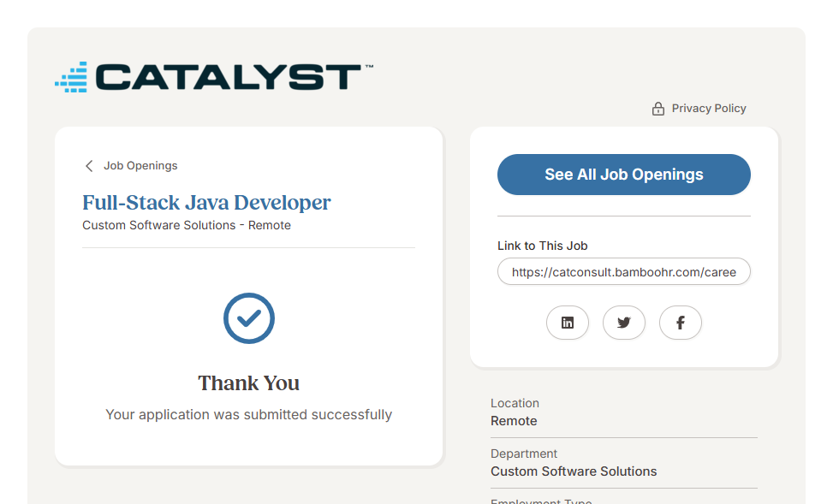Click the application submitted successfully message
The width and height of the screenshot is (833, 504).
pyautogui.click(x=248, y=414)
